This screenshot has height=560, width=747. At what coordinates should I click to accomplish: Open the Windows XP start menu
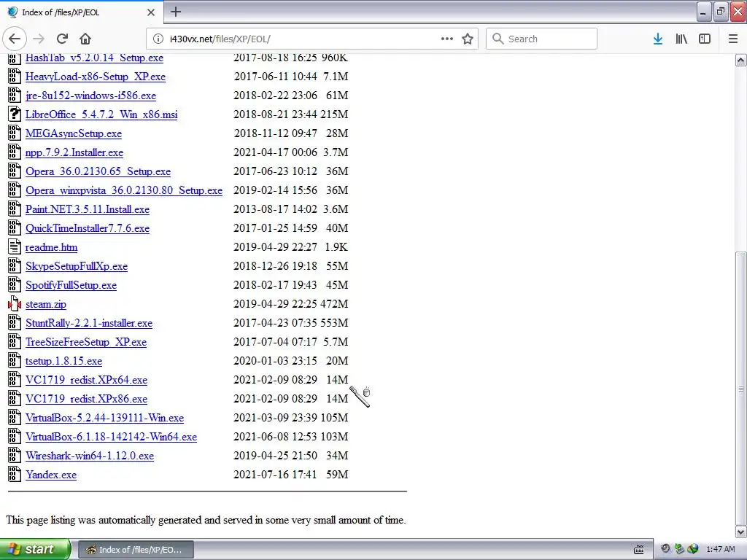(x=35, y=549)
